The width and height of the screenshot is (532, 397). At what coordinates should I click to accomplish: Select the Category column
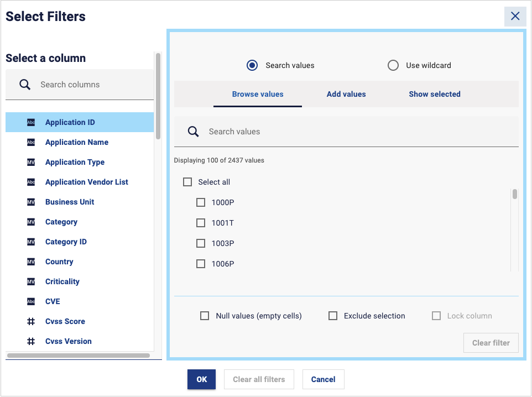click(x=80, y=222)
